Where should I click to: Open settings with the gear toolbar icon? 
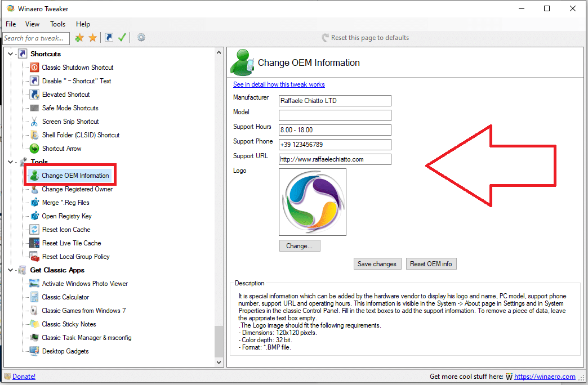[x=141, y=38]
